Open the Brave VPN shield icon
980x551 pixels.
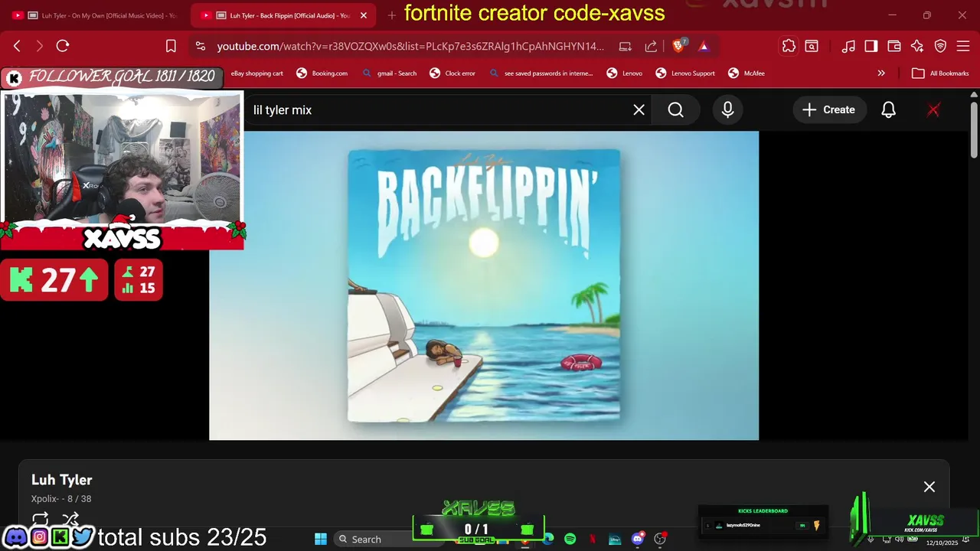click(x=940, y=46)
